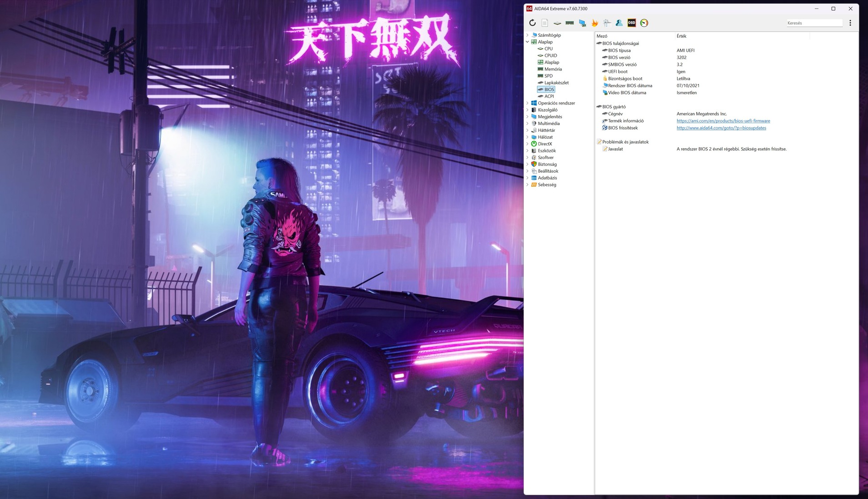The width and height of the screenshot is (868, 499).
Task: Select the Bizontságos boot row label
Action: [x=625, y=79]
